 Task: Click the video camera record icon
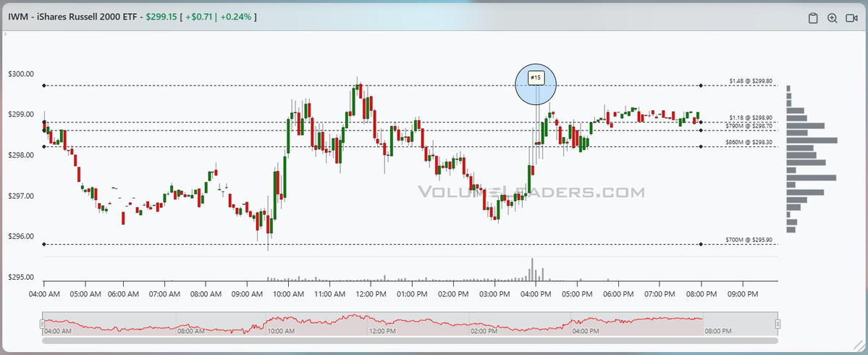[851, 18]
